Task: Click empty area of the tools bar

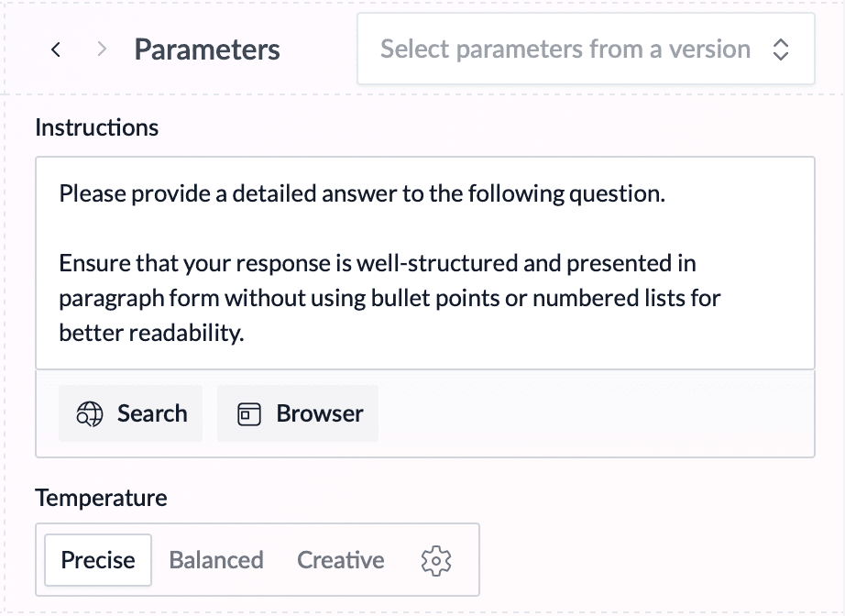Action: (596, 414)
